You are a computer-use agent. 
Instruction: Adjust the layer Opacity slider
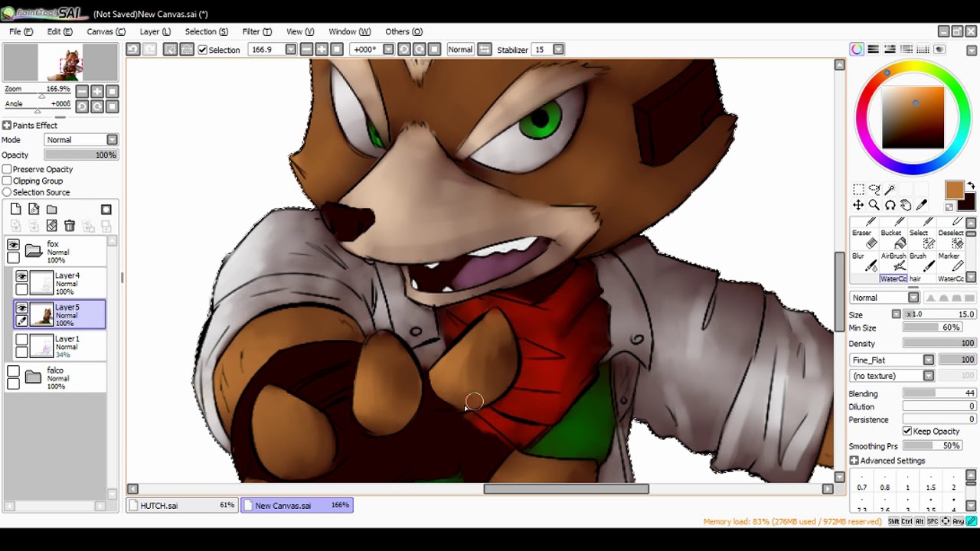tap(80, 155)
